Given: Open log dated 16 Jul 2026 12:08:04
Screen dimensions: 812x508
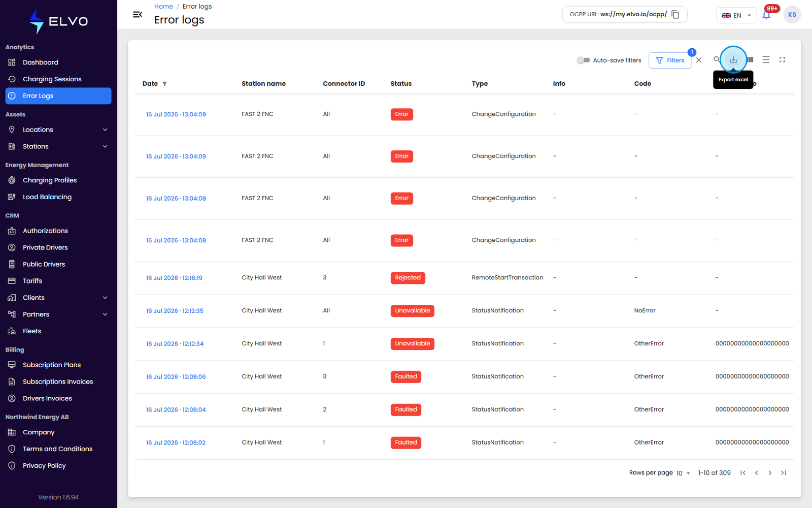Looking at the screenshot, I should tap(176, 410).
